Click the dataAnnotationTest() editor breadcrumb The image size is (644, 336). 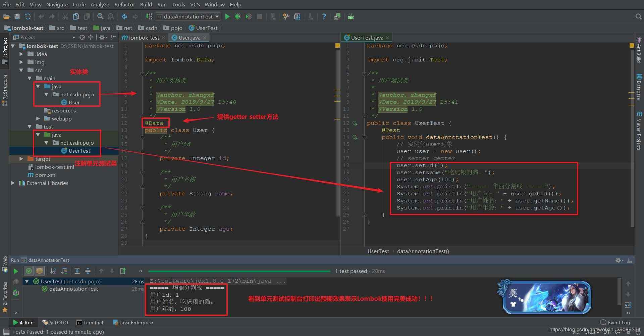pyautogui.click(x=423, y=251)
